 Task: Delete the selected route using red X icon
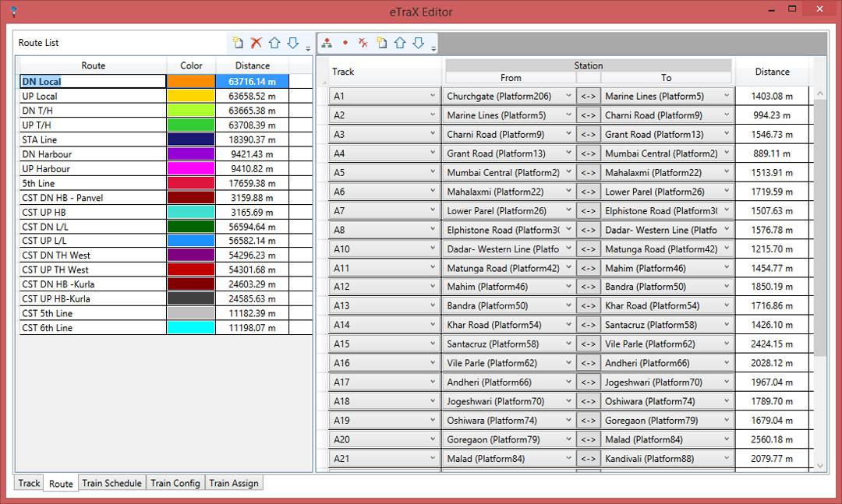pyautogui.click(x=256, y=43)
